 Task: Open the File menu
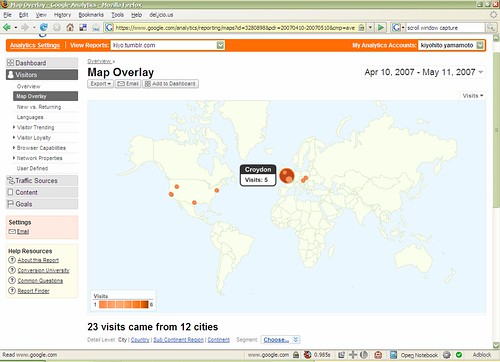(7, 15)
